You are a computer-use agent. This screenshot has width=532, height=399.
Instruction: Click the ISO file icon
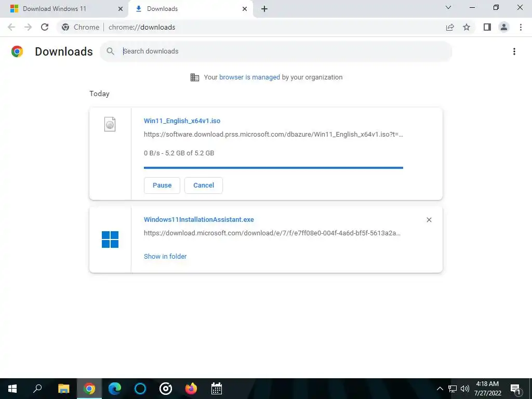(110, 124)
